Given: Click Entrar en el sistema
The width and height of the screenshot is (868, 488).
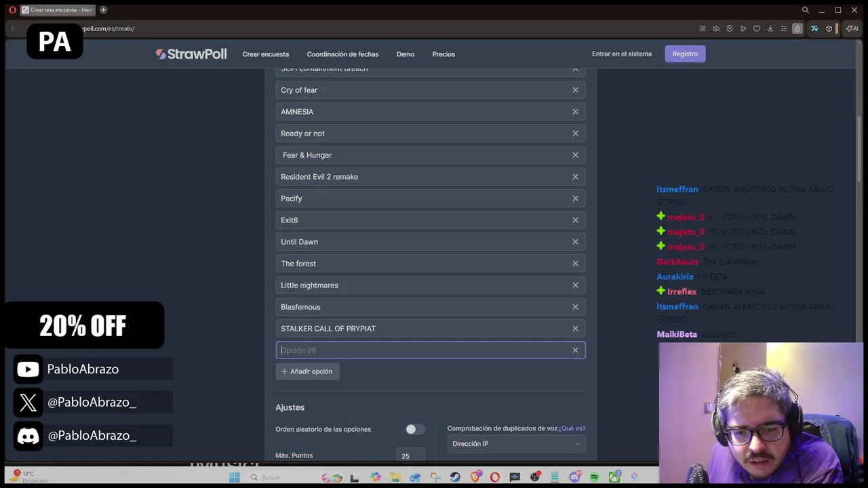Looking at the screenshot, I should point(622,54).
